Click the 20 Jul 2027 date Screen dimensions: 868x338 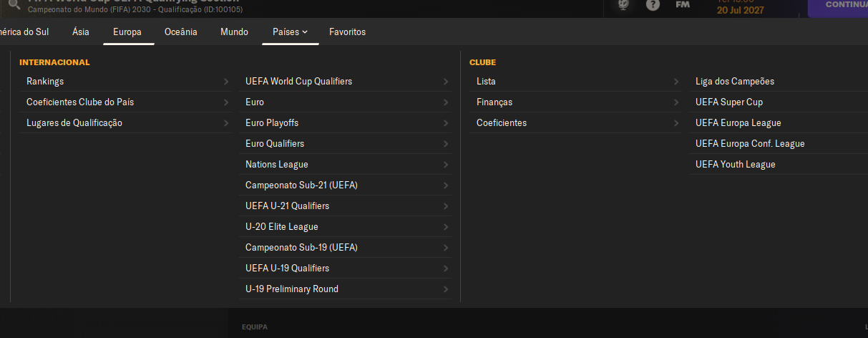(x=740, y=10)
